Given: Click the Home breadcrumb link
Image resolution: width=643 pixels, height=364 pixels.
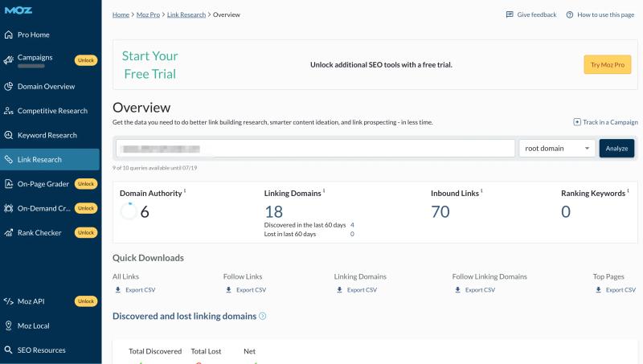Looking at the screenshot, I should (121, 14).
